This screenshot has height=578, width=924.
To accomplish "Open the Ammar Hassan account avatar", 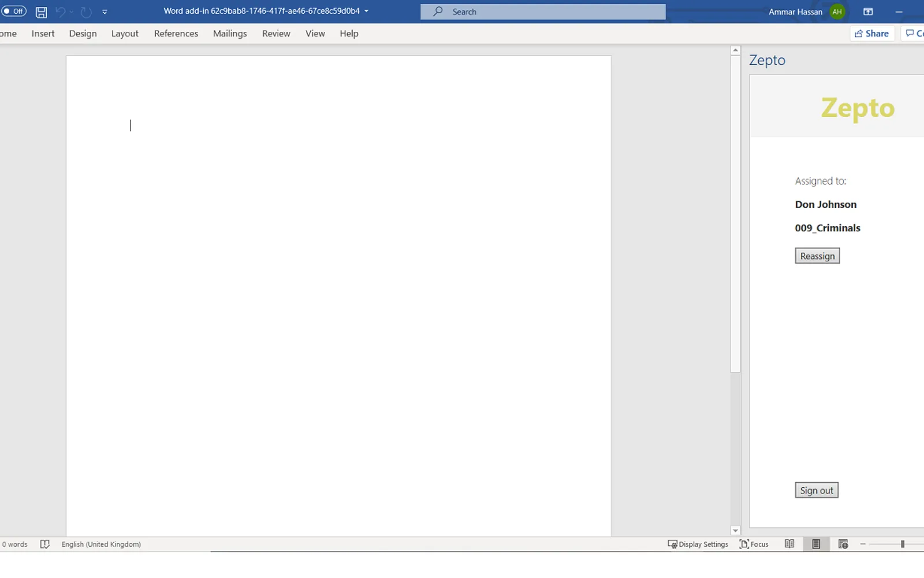I will pyautogui.click(x=837, y=12).
